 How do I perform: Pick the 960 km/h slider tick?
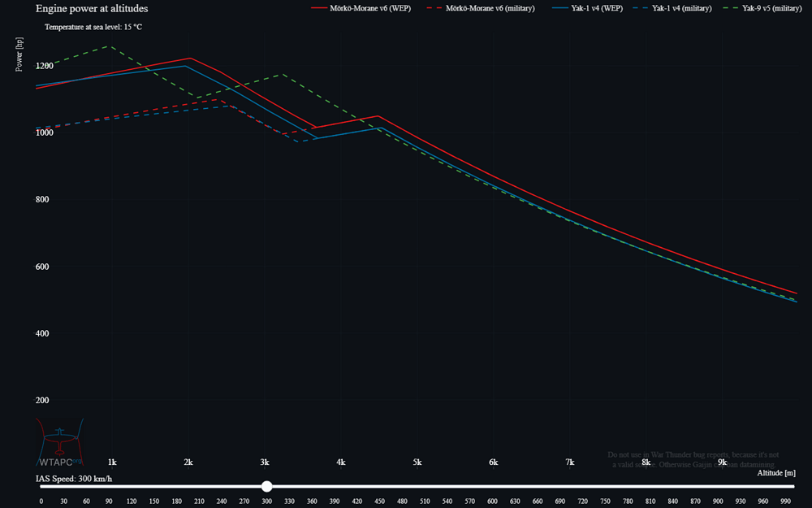762,501
